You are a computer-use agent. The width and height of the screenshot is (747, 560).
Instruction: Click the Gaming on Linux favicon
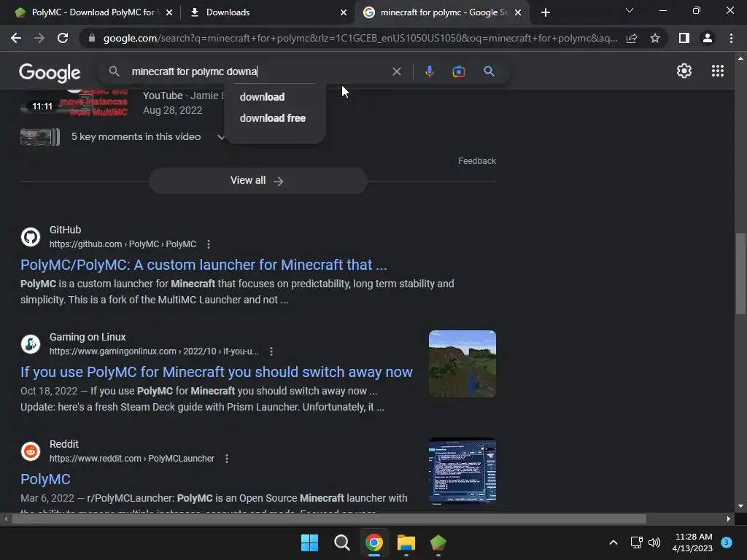(31, 344)
